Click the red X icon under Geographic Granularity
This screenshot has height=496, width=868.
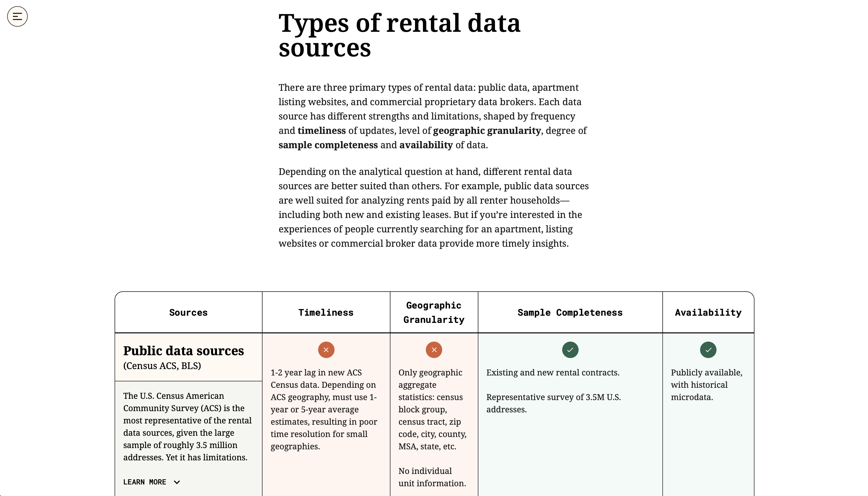(434, 350)
